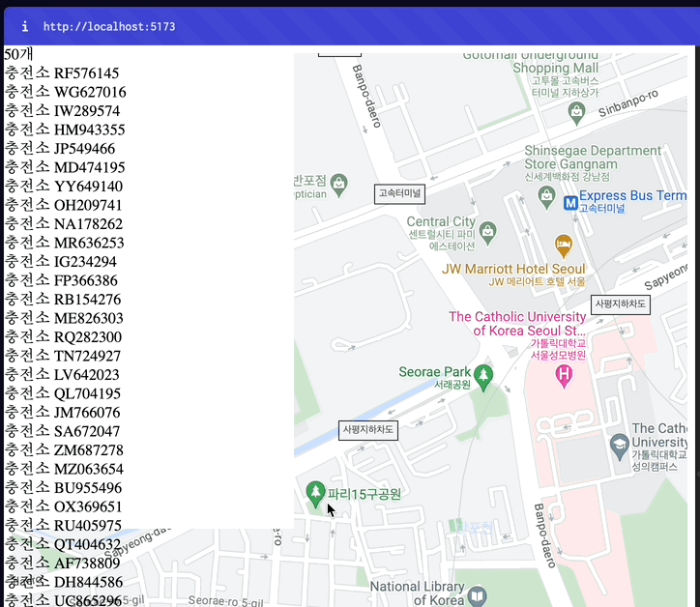This screenshot has width=700, height=607.
Task: Click the localhost:5173 address field
Action: (x=109, y=27)
